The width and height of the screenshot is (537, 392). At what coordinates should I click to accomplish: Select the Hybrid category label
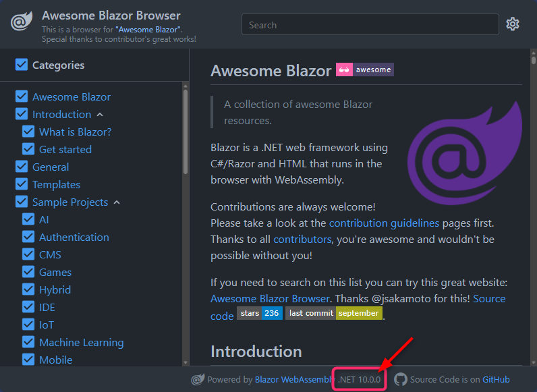[55, 290]
